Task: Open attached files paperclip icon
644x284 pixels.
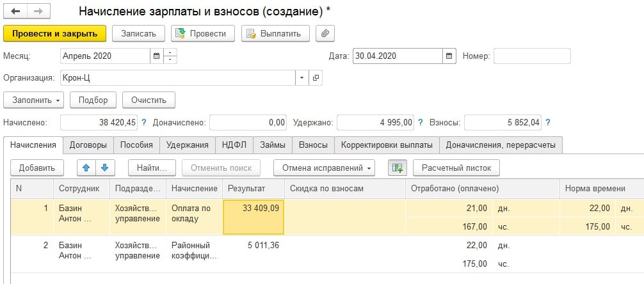Action: click(x=325, y=33)
